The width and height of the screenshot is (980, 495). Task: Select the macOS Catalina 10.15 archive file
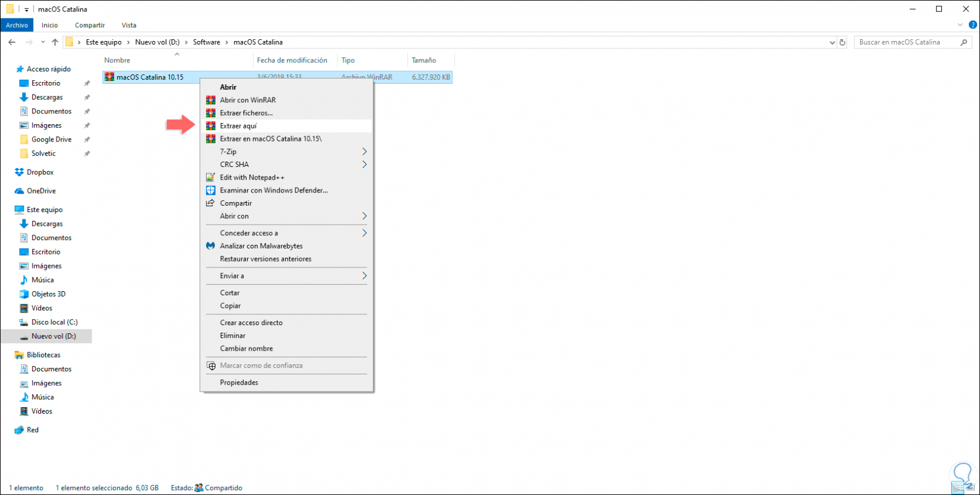[150, 77]
